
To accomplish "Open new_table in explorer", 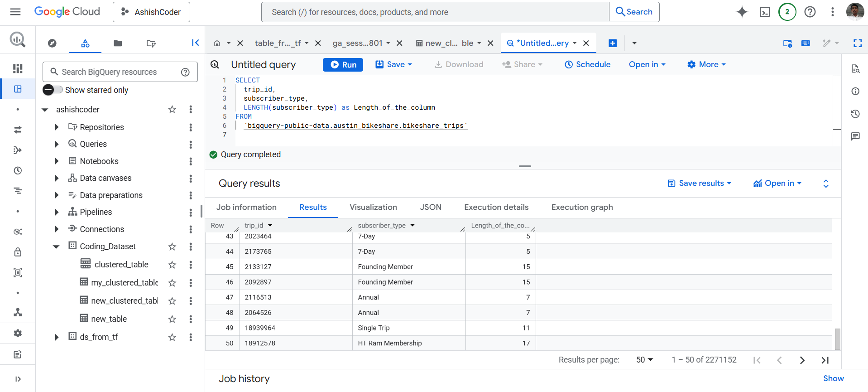I will pyautogui.click(x=109, y=319).
